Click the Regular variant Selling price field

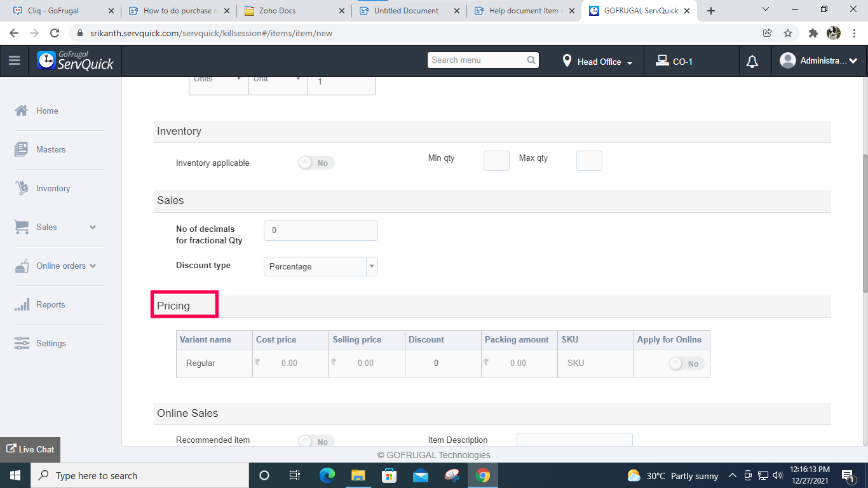tap(367, 363)
